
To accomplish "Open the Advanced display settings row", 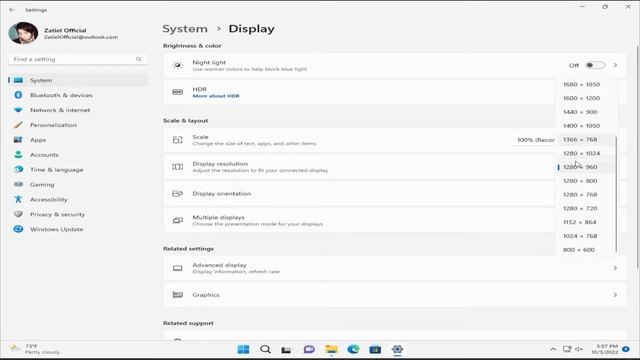I will tap(395, 268).
